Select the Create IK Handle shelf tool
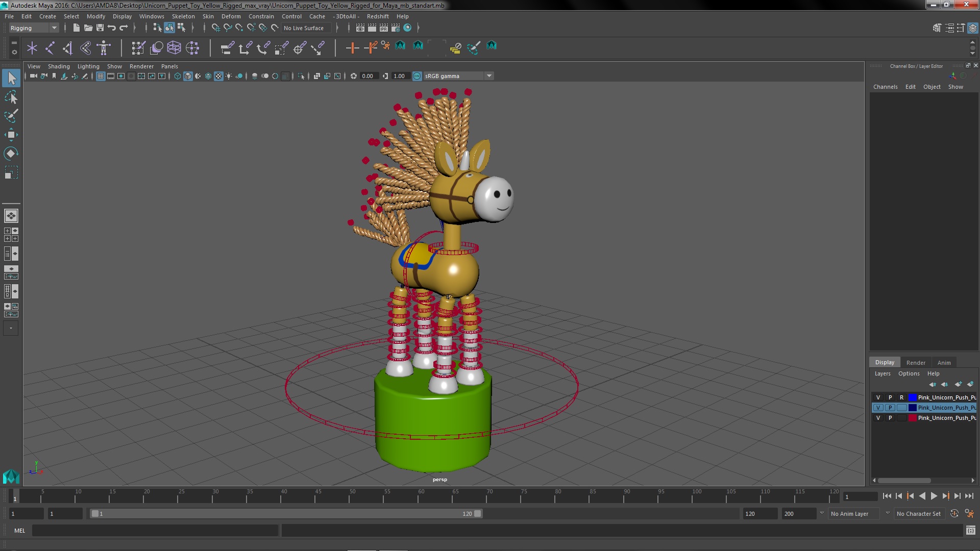Screen dimensions: 980x551 [68, 48]
